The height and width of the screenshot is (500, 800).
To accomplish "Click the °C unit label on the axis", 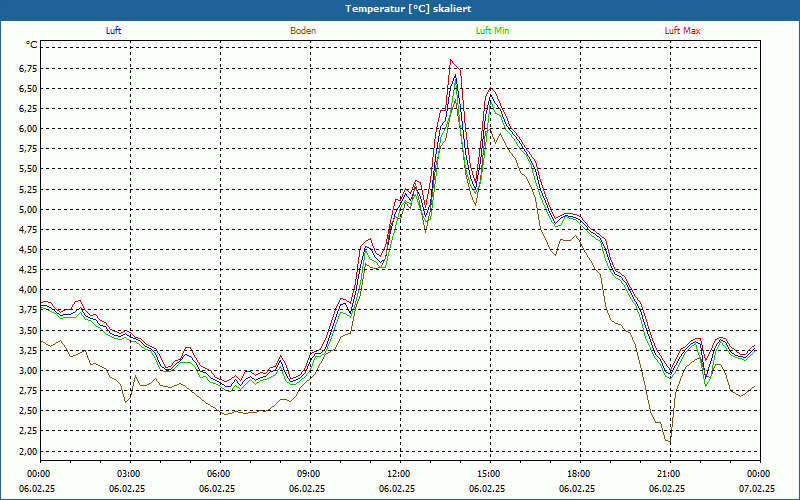I will [32, 45].
